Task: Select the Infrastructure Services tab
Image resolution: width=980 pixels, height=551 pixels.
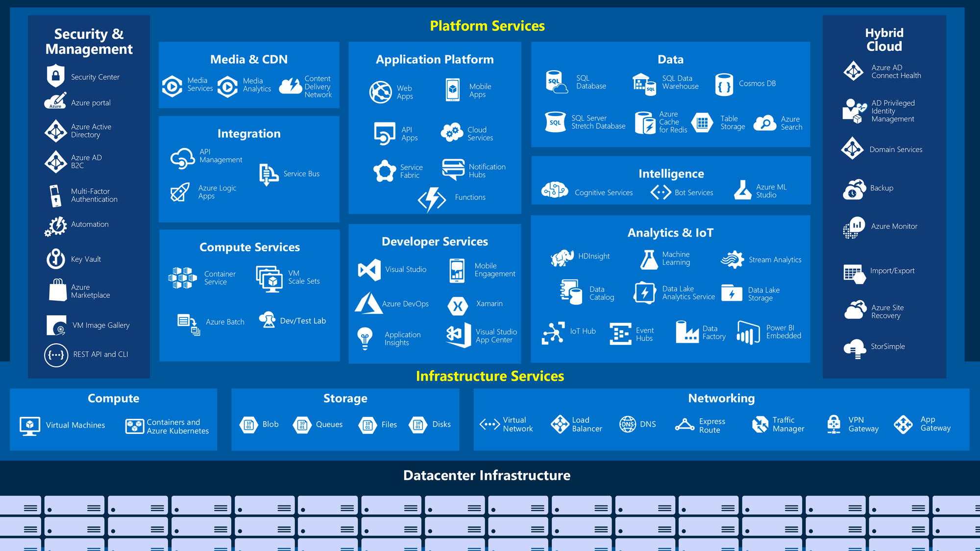Action: 490,377
